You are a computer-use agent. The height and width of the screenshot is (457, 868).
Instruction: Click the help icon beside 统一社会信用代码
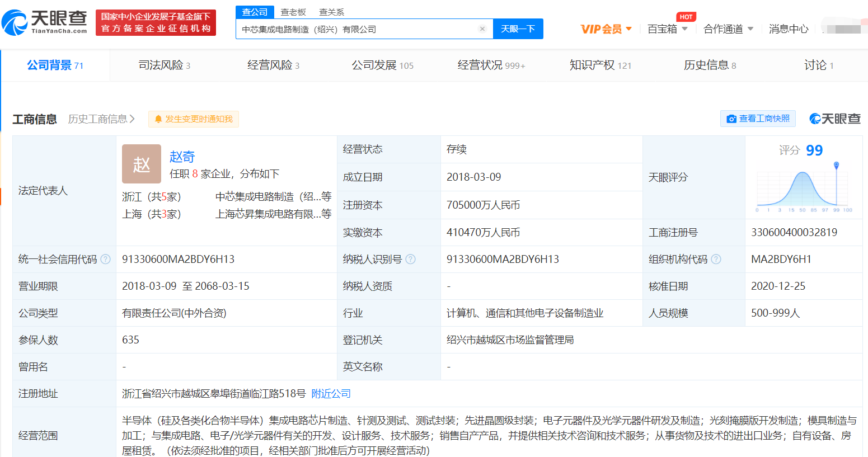(x=105, y=260)
